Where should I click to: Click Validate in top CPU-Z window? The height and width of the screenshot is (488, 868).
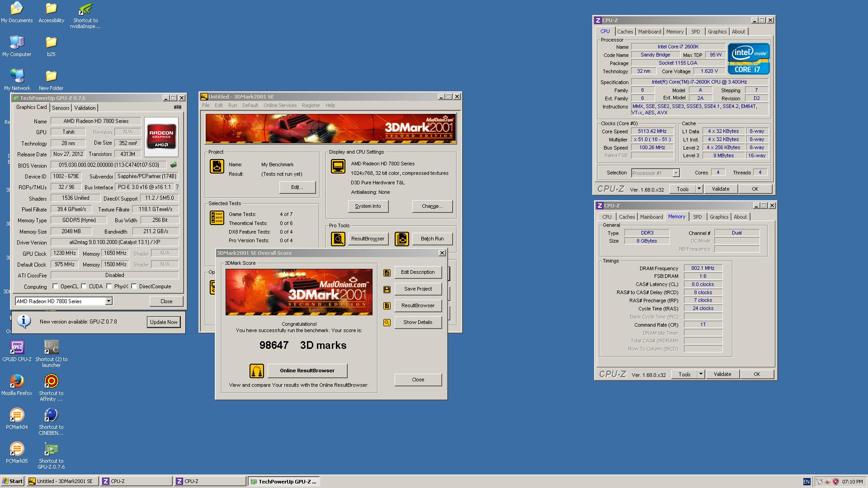pos(721,189)
